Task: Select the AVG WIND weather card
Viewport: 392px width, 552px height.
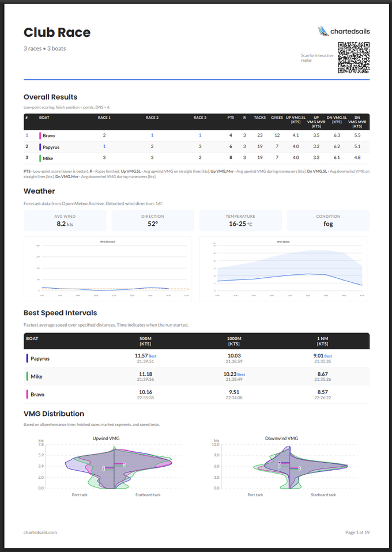Action: pyautogui.click(x=65, y=221)
